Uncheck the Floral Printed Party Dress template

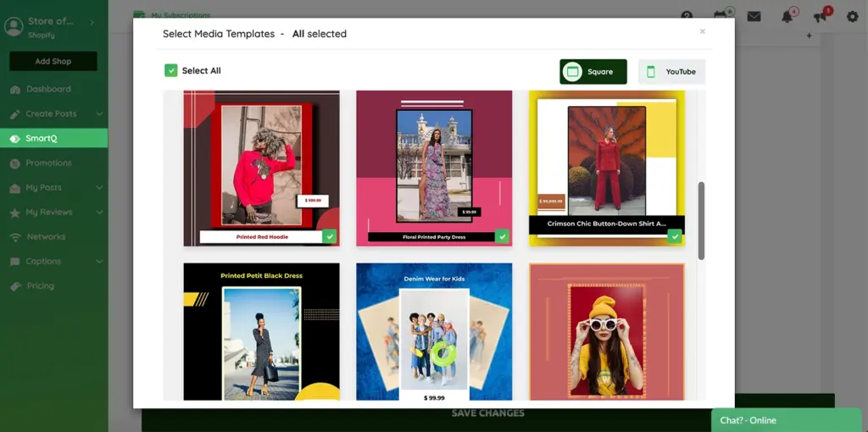(x=502, y=236)
